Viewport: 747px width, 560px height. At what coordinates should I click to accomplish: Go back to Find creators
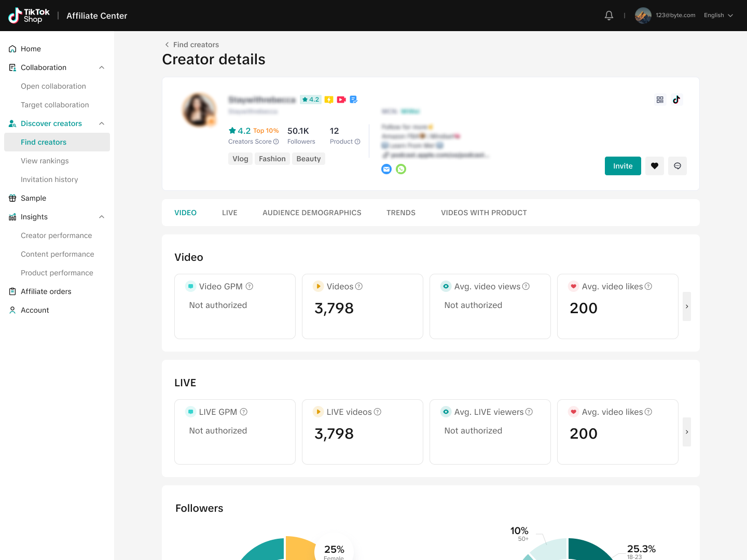(x=191, y=45)
